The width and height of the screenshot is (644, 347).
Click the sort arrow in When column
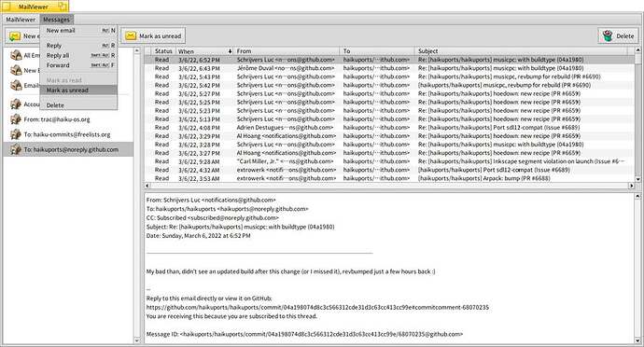tap(230, 51)
